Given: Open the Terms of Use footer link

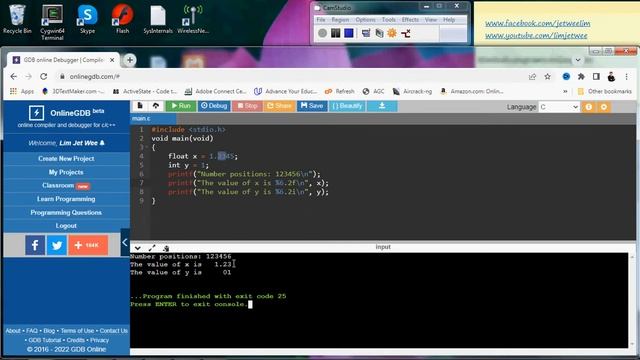Looking at the screenshot, I should pyautogui.click(x=77, y=331).
